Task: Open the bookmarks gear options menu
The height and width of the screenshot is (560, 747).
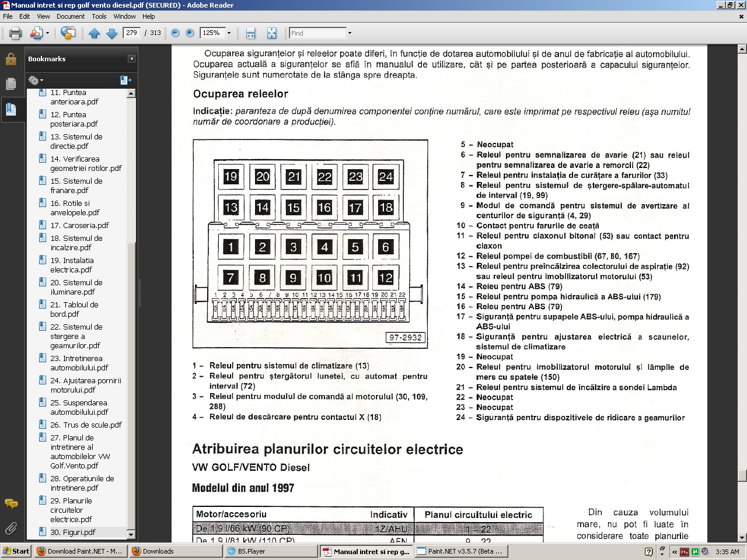Action: click(35, 80)
